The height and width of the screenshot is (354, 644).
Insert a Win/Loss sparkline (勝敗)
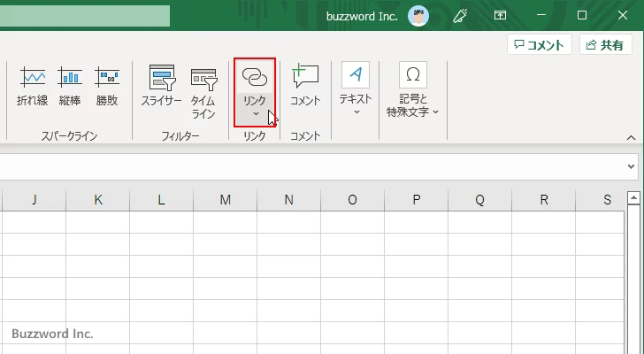click(x=107, y=86)
